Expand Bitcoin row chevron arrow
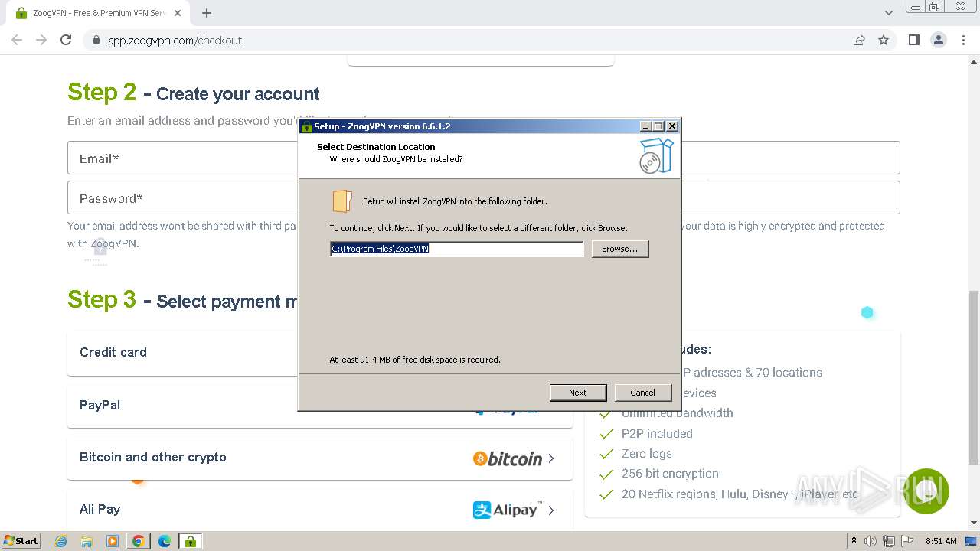 [551, 458]
